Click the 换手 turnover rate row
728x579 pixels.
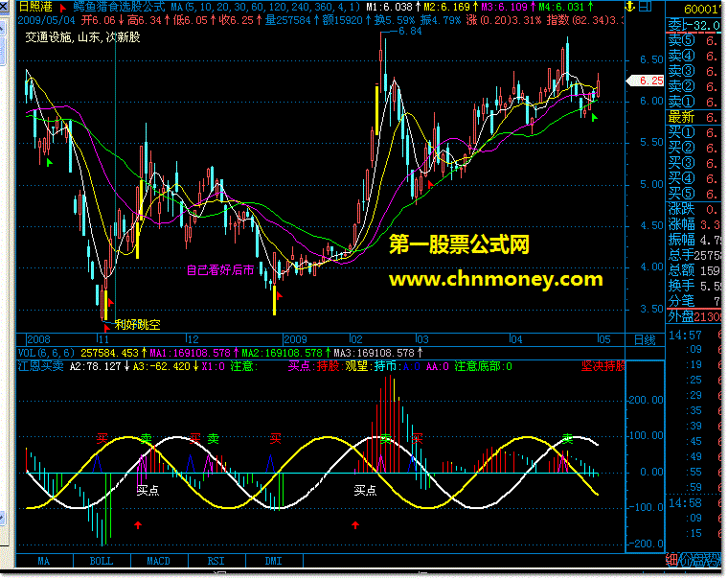coord(694,286)
